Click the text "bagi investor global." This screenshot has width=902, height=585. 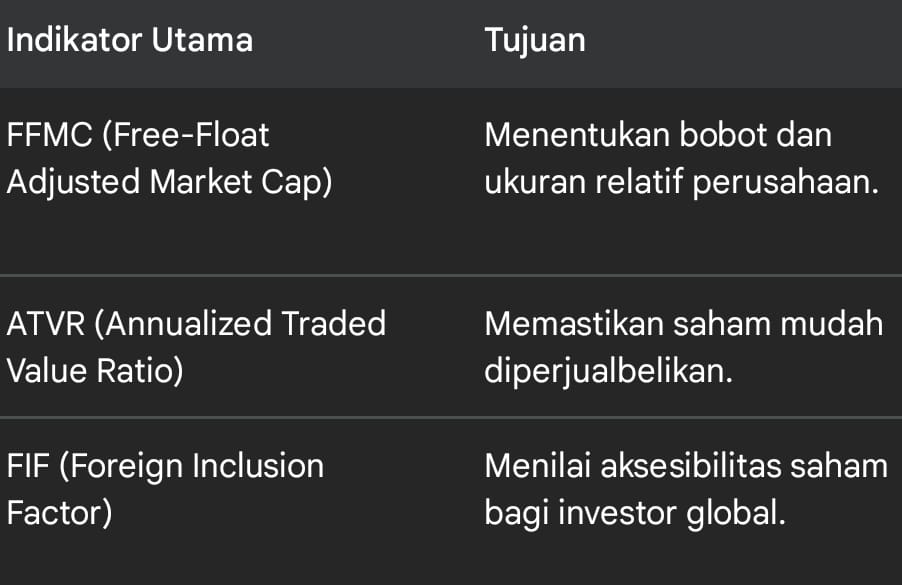coord(634,513)
